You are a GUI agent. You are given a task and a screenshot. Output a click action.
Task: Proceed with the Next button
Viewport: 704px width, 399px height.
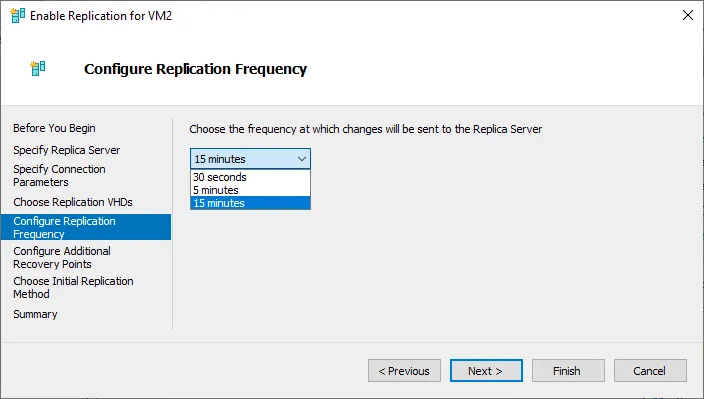pos(486,371)
